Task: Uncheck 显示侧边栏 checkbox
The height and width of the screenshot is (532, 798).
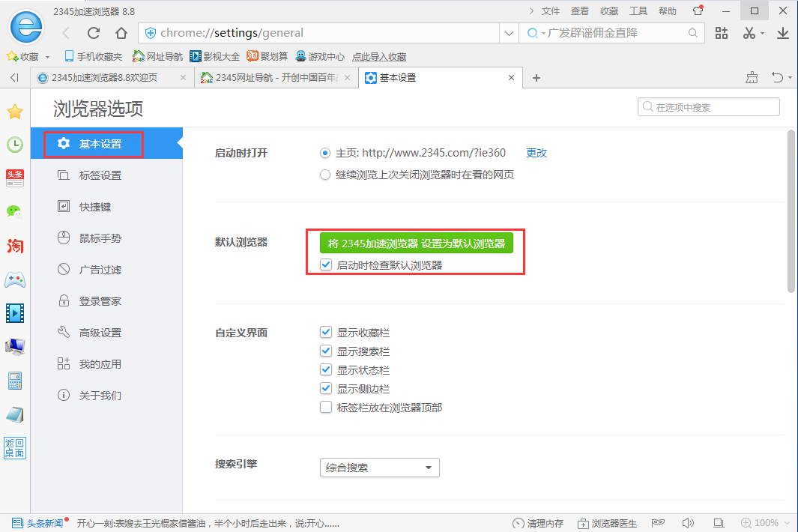Action: (x=326, y=388)
